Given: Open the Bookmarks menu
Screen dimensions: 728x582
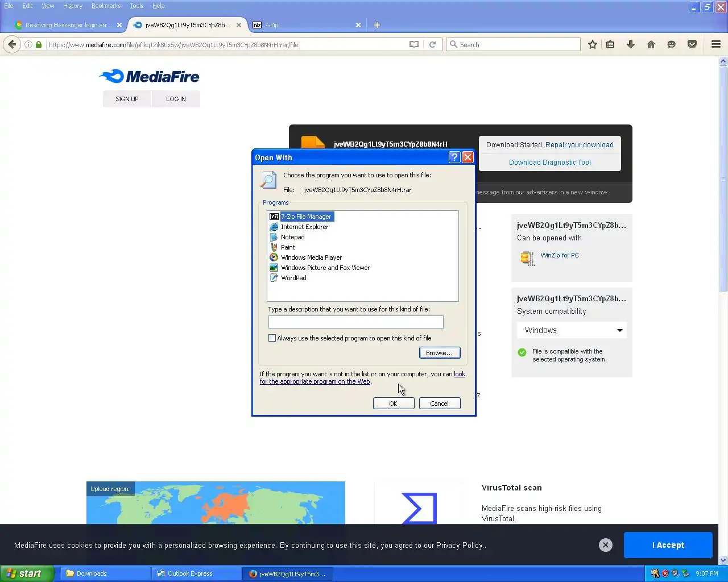Looking at the screenshot, I should 106,6.
